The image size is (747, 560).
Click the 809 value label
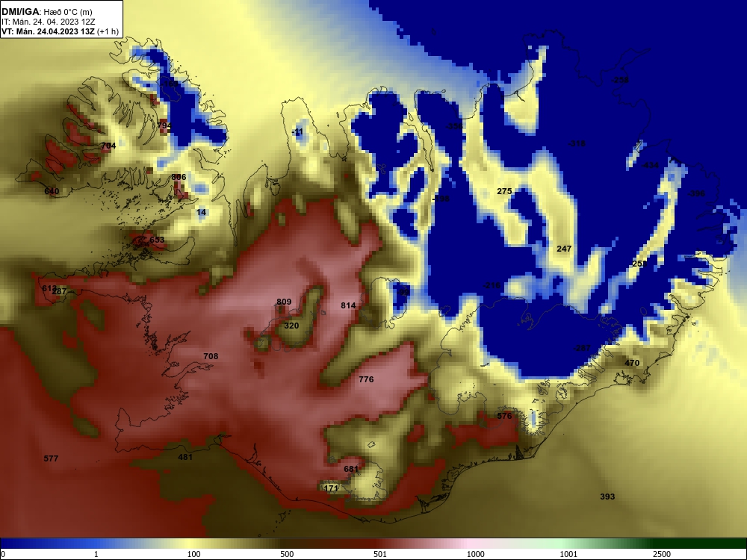[x=284, y=302]
